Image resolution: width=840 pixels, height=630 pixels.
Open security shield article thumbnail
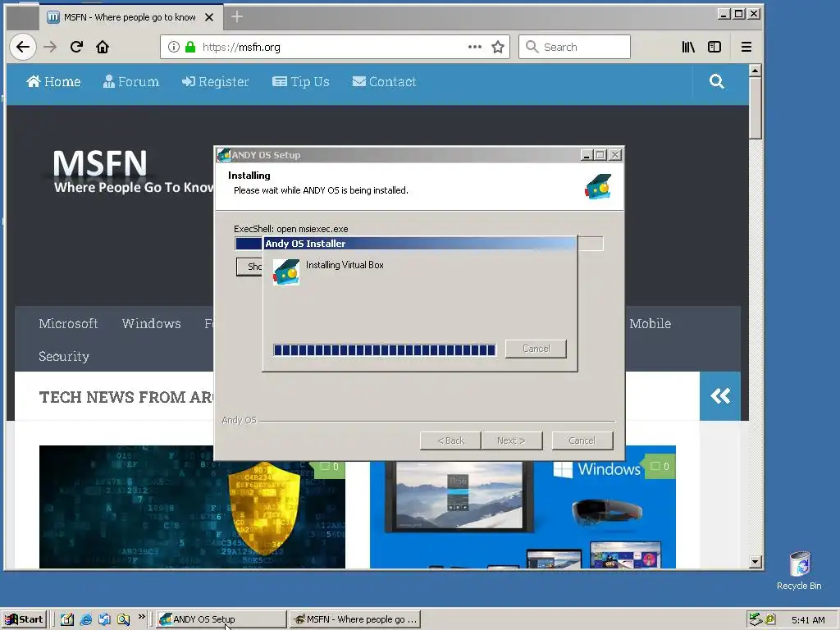pos(192,507)
